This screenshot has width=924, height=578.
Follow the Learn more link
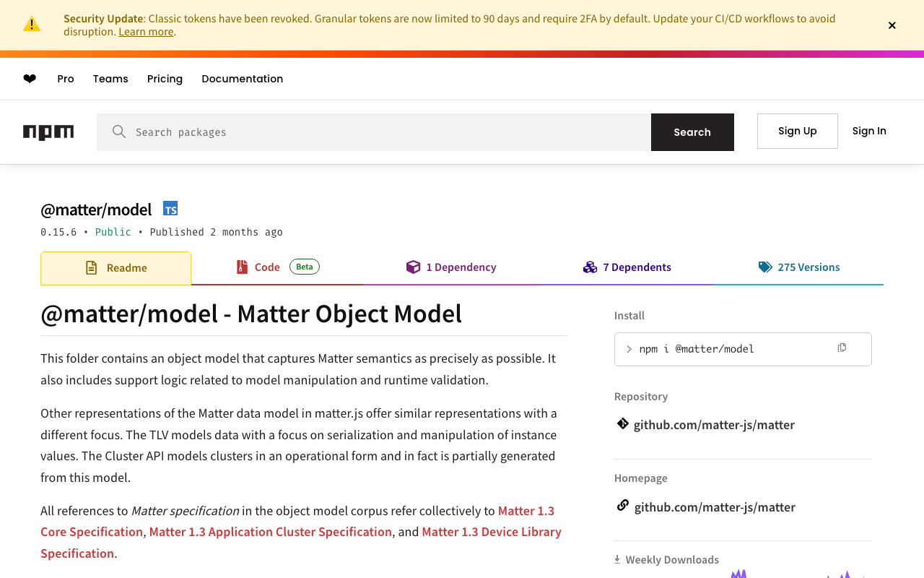146,32
